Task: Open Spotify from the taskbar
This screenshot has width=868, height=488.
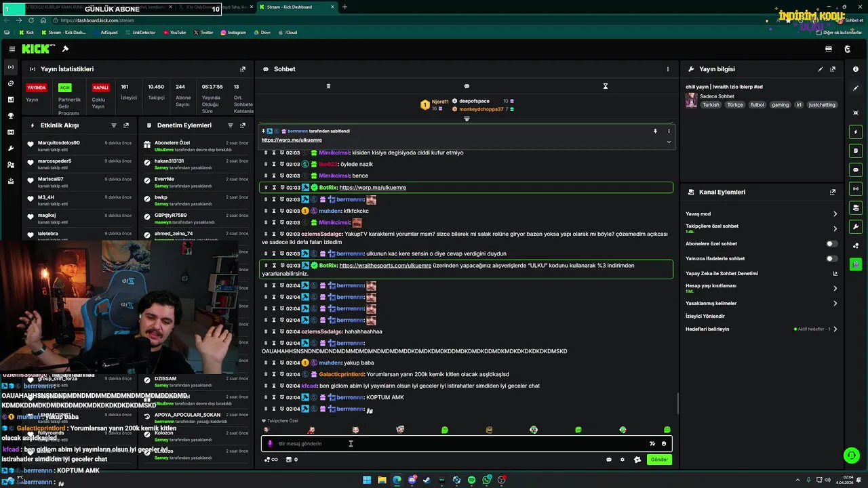Action: tap(471, 480)
